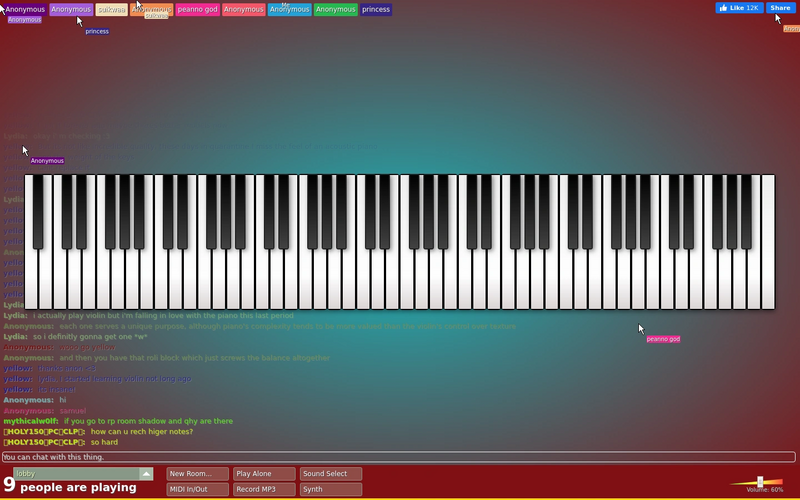
Task: Open MIDI In/Out settings
Action: point(197,489)
